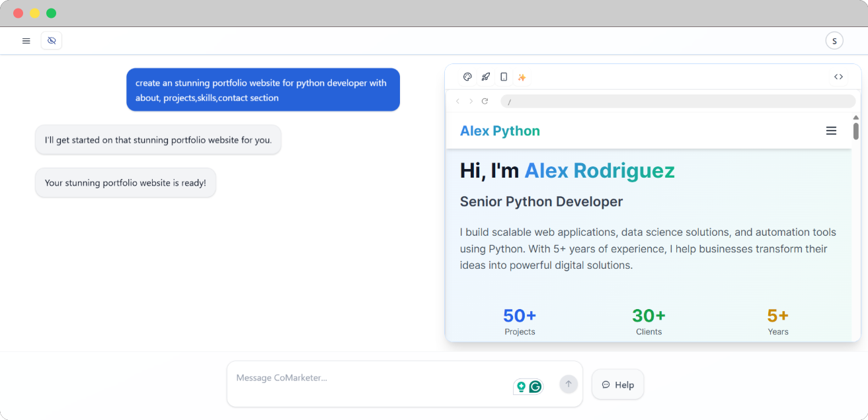Reload the preview with the refresh icon
This screenshot has width=868, height=420.
(485, 101)
